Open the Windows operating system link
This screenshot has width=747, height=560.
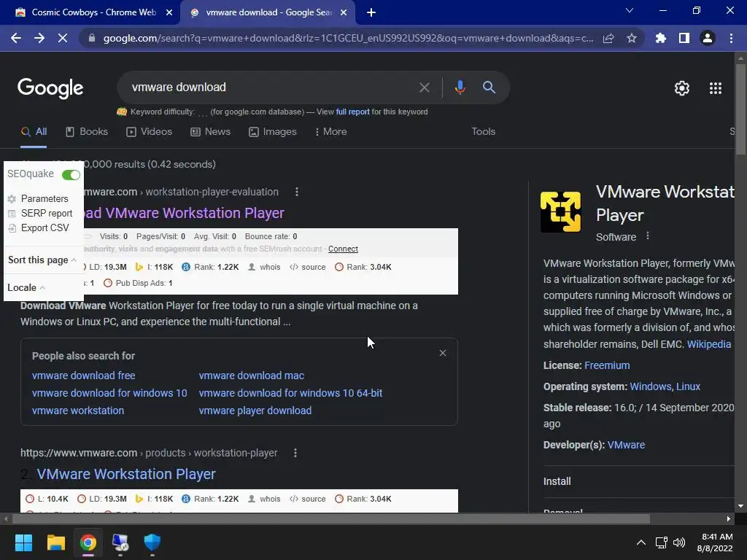[650, 386]
